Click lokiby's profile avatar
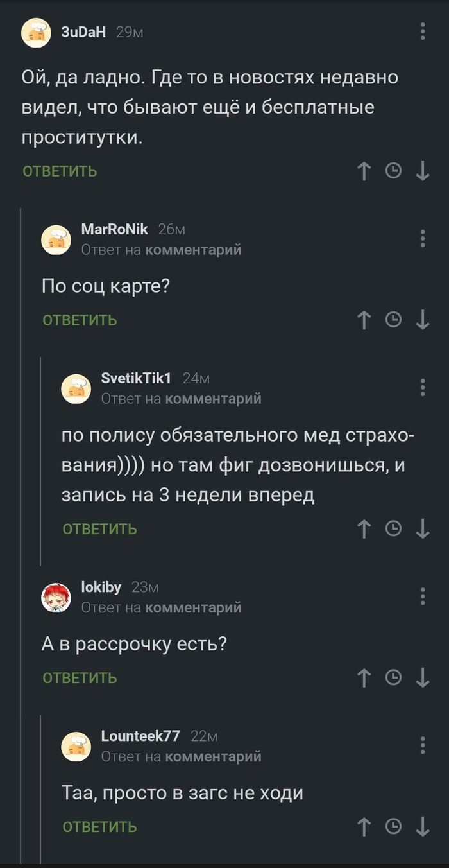The image size is (449, 868). 56,596
